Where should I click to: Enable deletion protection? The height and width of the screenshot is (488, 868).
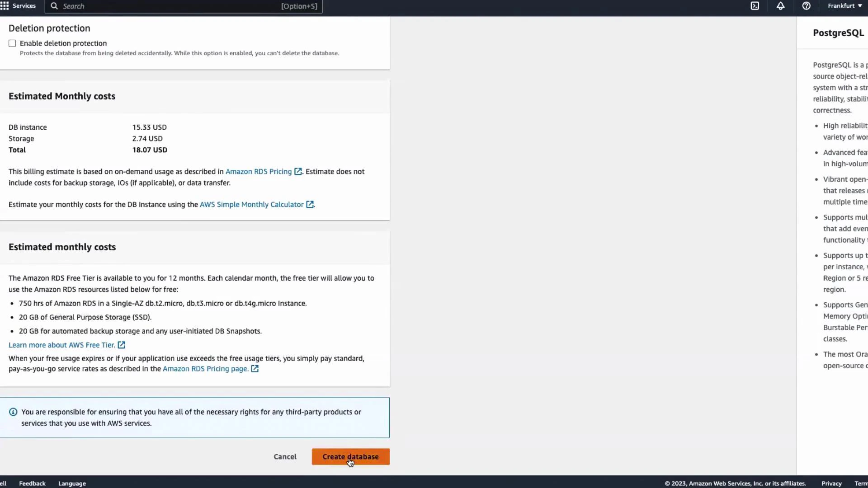(x=12, y=43)
